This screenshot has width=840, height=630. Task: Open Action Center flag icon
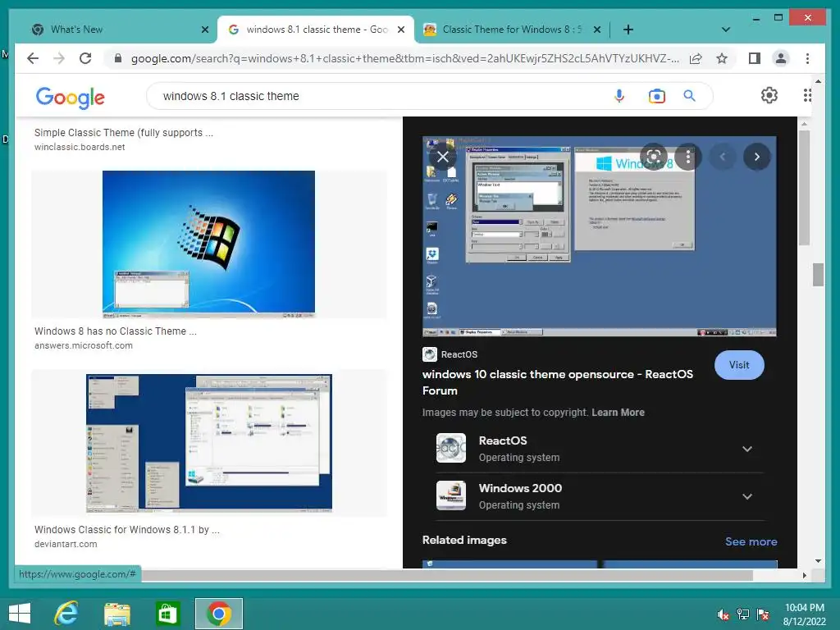pyautogui.click(x=763, y=614)
